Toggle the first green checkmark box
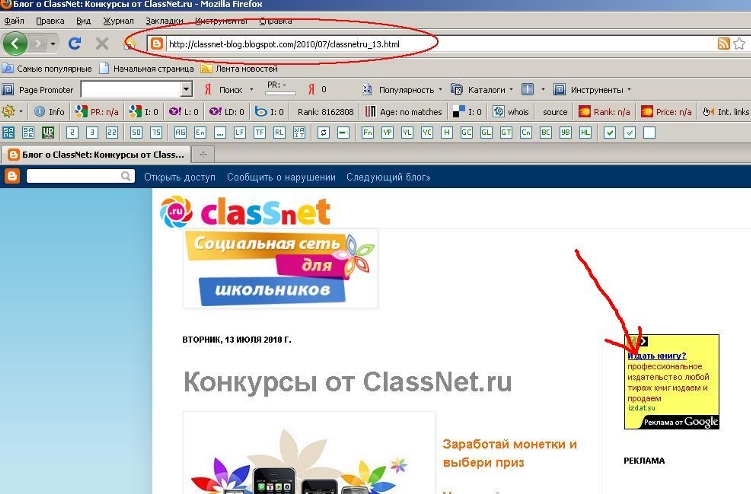The height and width of the screenshot is (494, 751). coord(610,132)
